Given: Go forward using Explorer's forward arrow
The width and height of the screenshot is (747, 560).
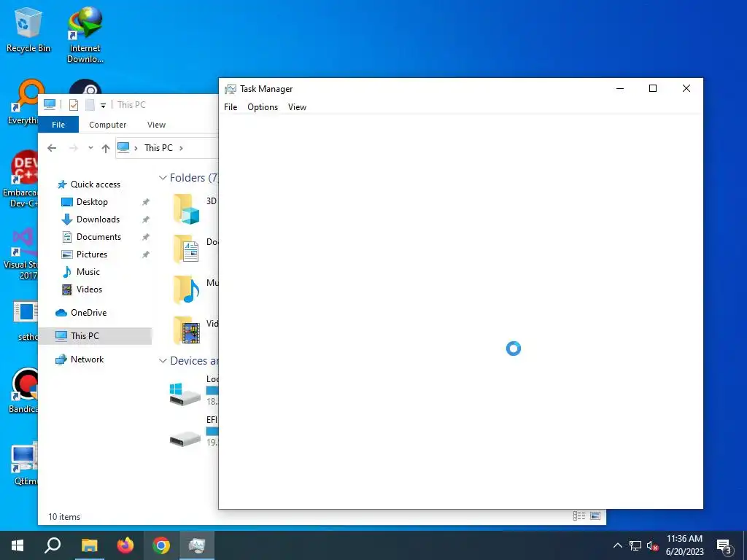Looking at the screenshot, I should coord(73,148).
